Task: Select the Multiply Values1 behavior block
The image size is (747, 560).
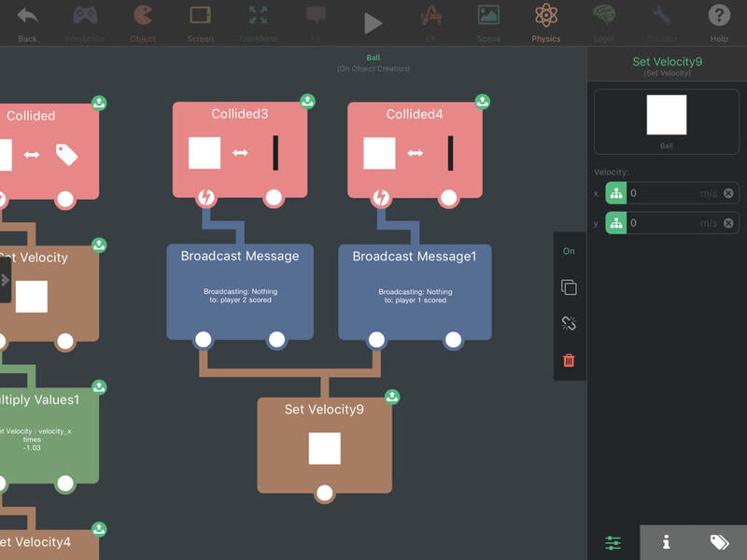Action: (x=48, y=436)
